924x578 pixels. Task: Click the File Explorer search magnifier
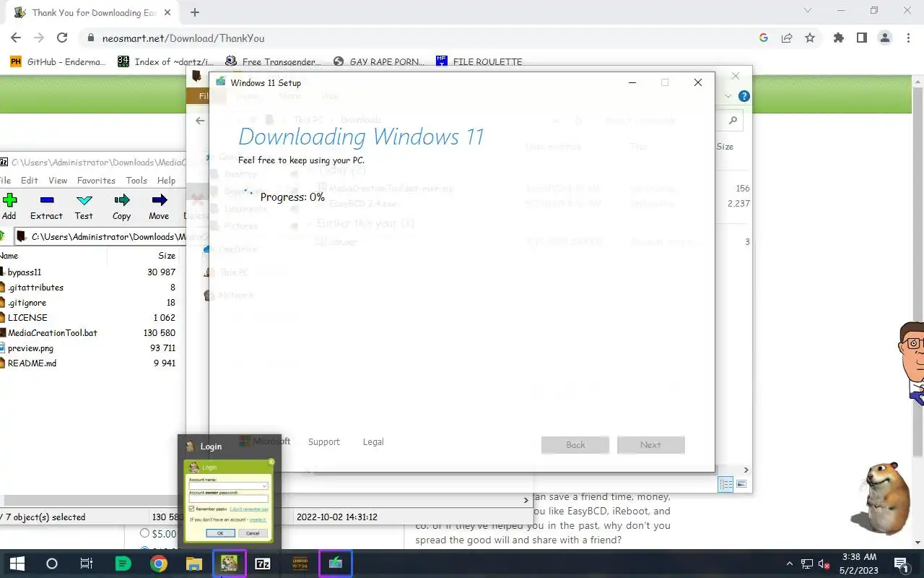point(733,121)
